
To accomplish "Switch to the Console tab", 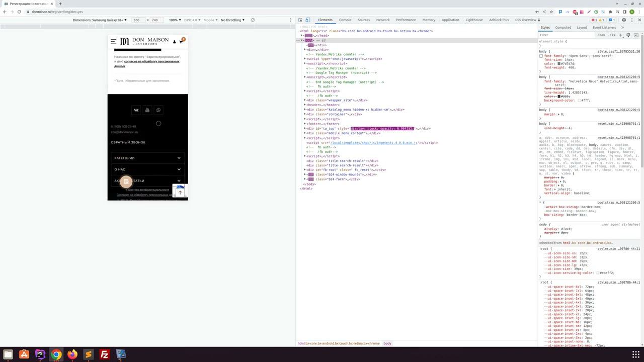I will 345,20.
